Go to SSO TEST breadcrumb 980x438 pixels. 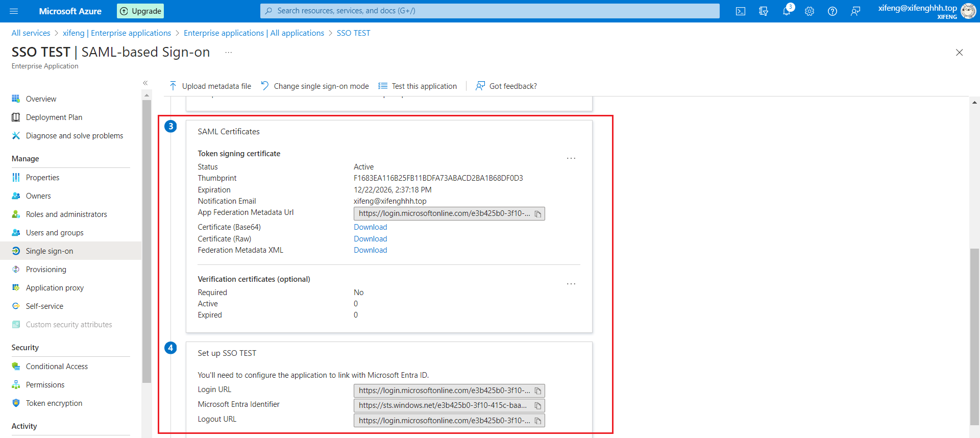(353, 33)
